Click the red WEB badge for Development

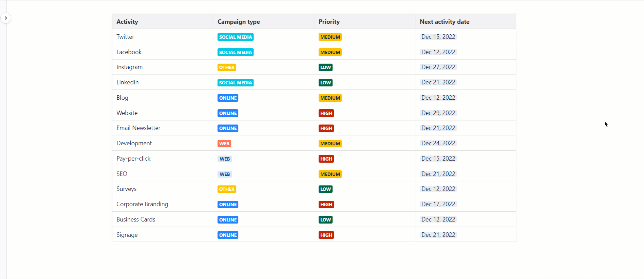click(224, 144)
